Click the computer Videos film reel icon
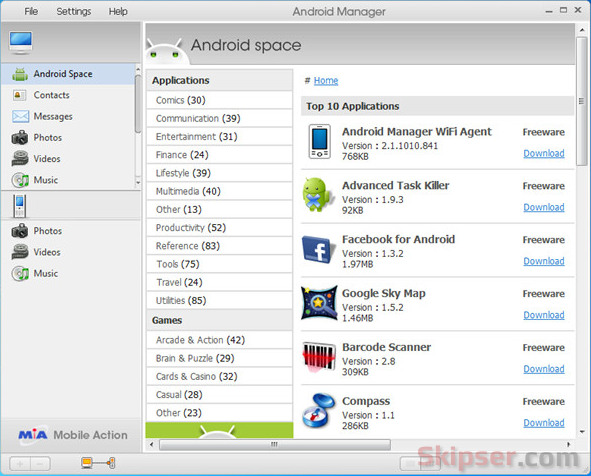This screenshot has width=591, height=476. [x=20, y=159]
